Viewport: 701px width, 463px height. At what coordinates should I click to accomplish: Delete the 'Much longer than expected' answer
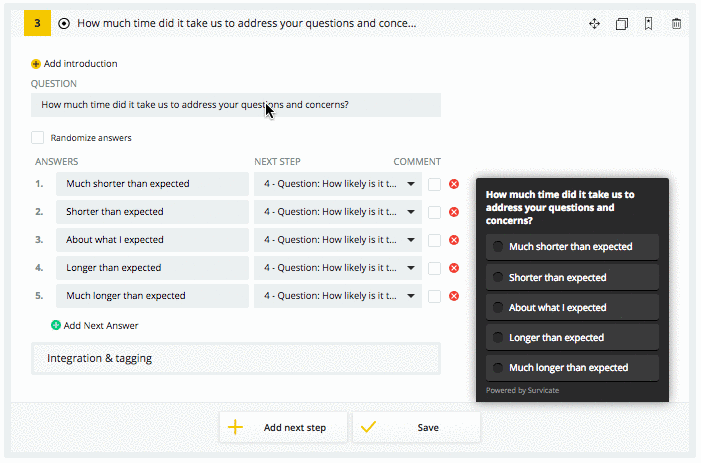pos(454,296)
